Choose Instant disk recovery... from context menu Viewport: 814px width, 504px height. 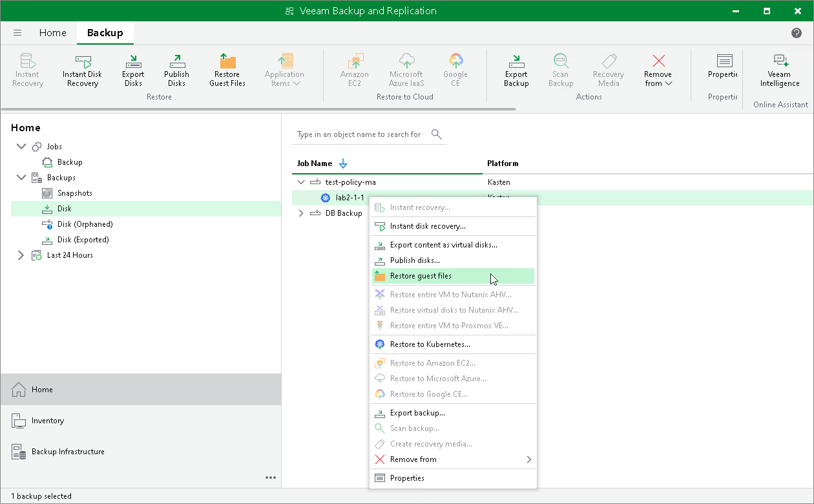(454, 226)
